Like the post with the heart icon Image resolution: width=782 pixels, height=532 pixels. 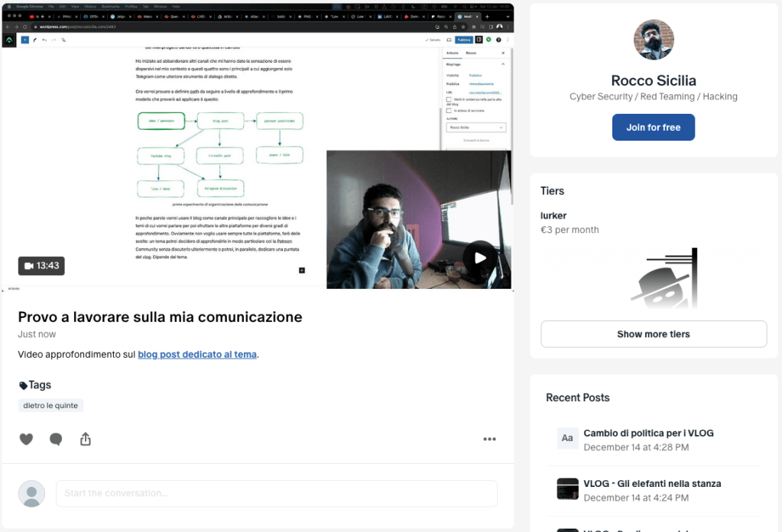pos(26,439)
